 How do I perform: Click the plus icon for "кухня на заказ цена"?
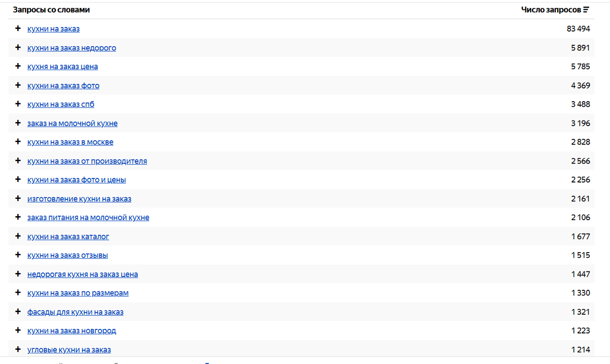pos(18,66)
